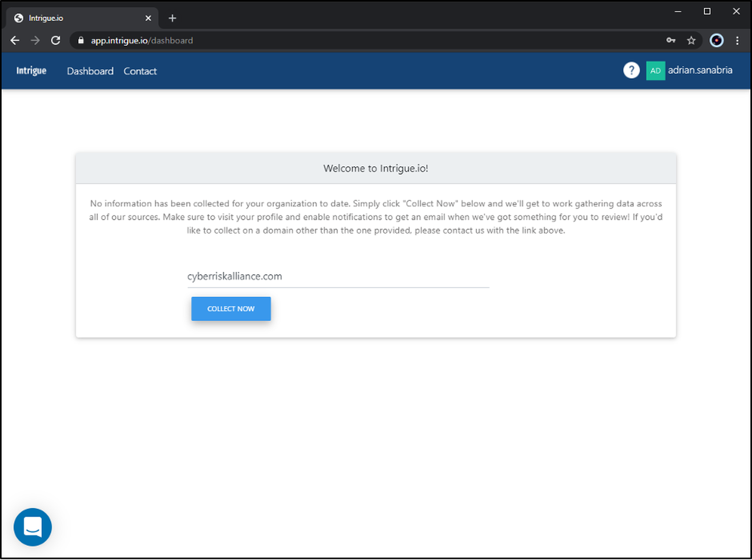Open the Chrome three-dot menu
Image resolution: width=752 pixels, height=560 pixels.
click(x=737, y=40)
